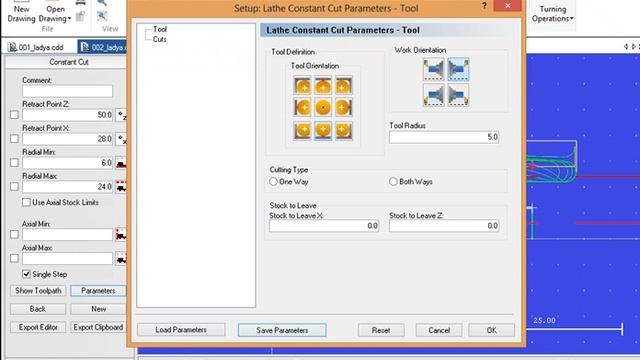The height and width of the screenshot is (360, 640).
Task: Click the New button in Constant Cut
Action: click(98, 309)
